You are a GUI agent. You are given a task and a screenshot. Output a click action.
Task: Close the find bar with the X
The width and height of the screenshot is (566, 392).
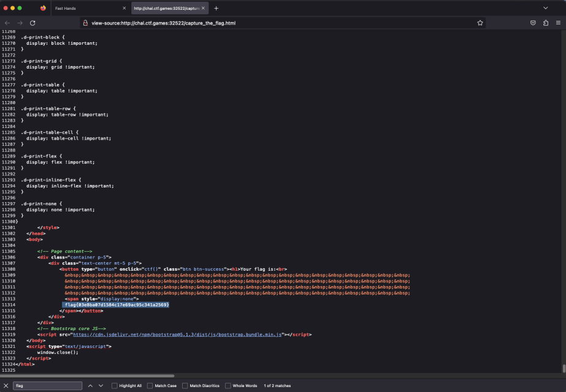click(x=6, y=385)
